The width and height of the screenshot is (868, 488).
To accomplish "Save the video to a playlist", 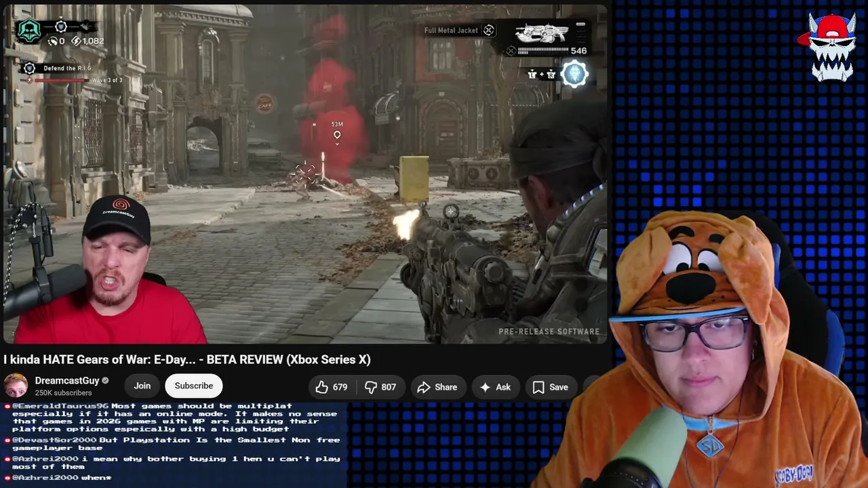I will click(x=550, y=387).
